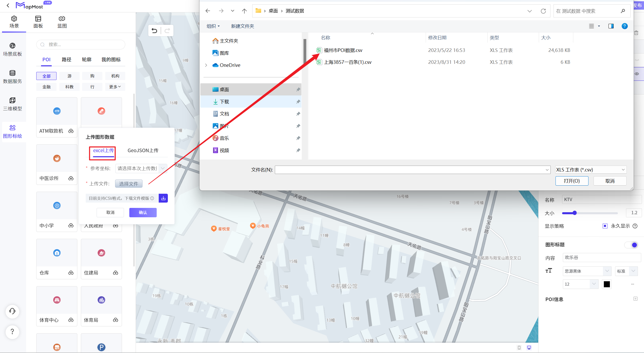Click the blue download template button

pyautogui.click(x=163, y=198)
